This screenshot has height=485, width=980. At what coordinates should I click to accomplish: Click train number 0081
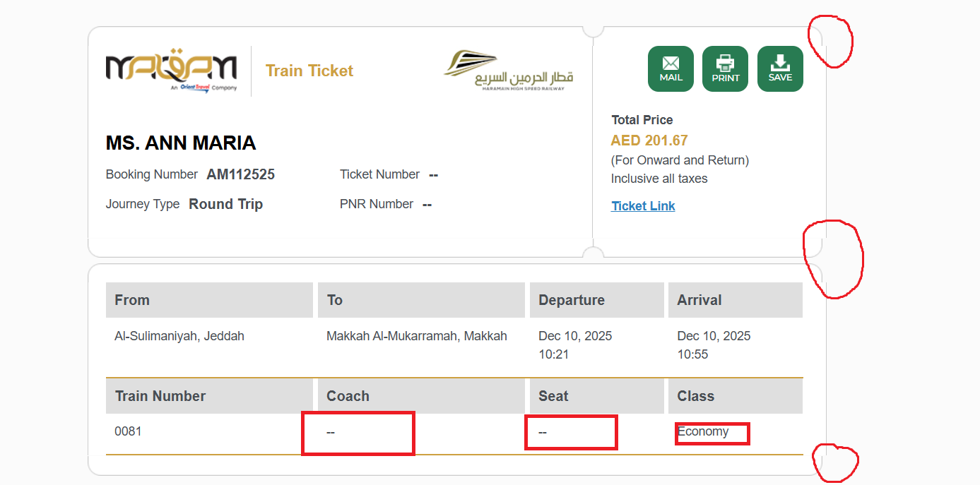128,431
